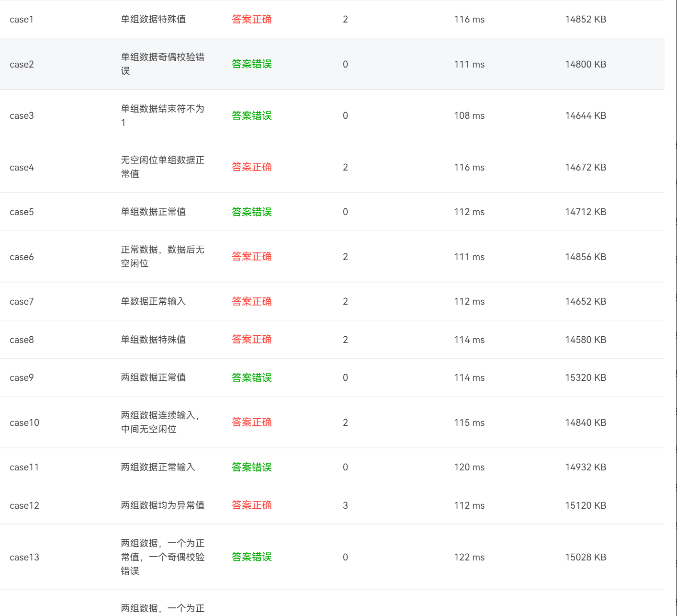Click case4 description 无空闲位单组数据正常值
This screenshot has height=616, width=677.
pos(163,167)
